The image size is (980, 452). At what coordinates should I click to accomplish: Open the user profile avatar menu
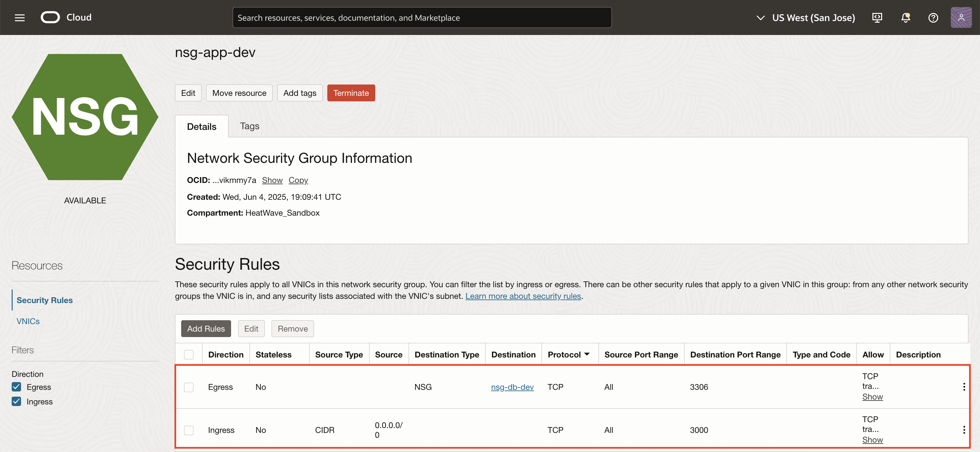[x=961, y=17]
